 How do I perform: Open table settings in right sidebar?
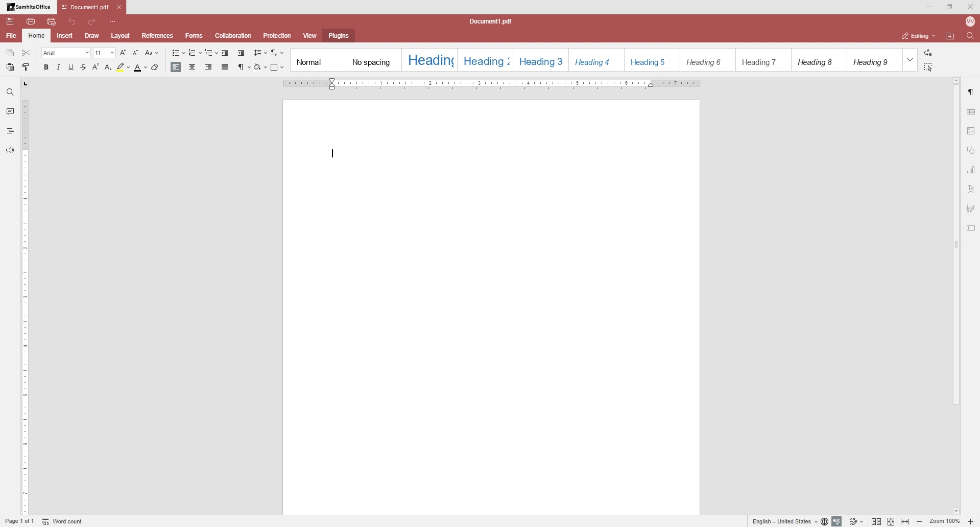coord(971,112)
